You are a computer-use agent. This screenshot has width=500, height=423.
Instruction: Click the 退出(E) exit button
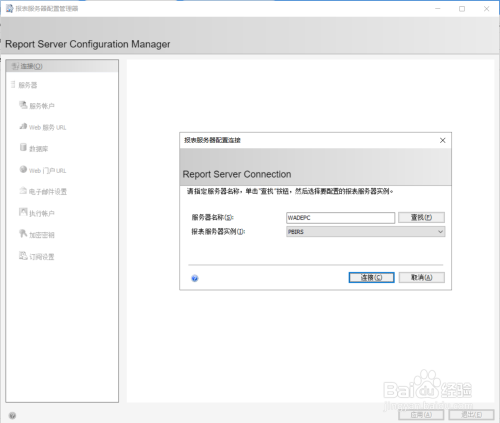[471, 415]
